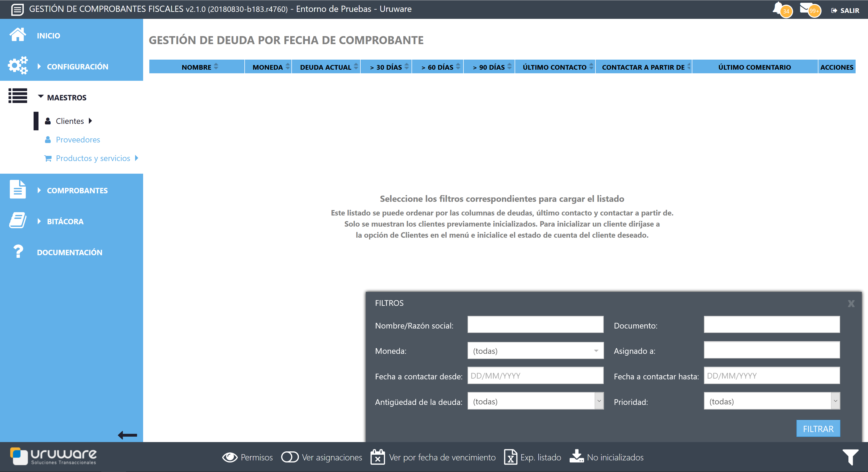Viewport: 868px width, 472px height.
Task: Select Proveedores under Maestros
Action: tap(78, 139)
